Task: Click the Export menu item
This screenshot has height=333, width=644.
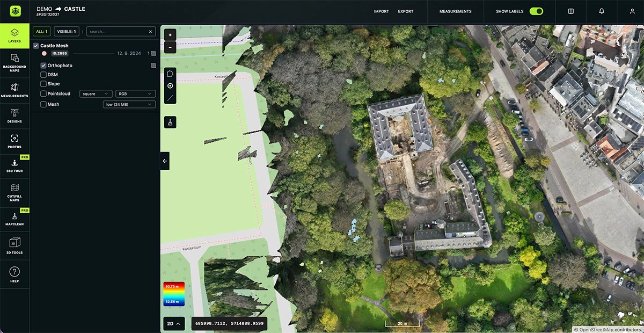Action: pyautogui.click(x=405, y=11)
